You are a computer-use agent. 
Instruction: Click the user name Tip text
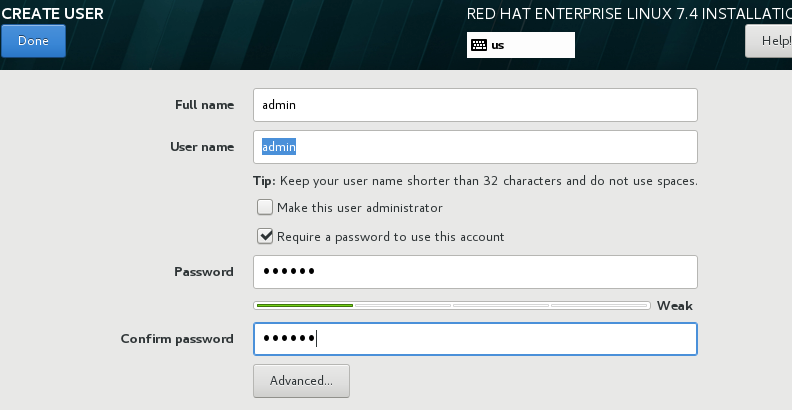475,181
